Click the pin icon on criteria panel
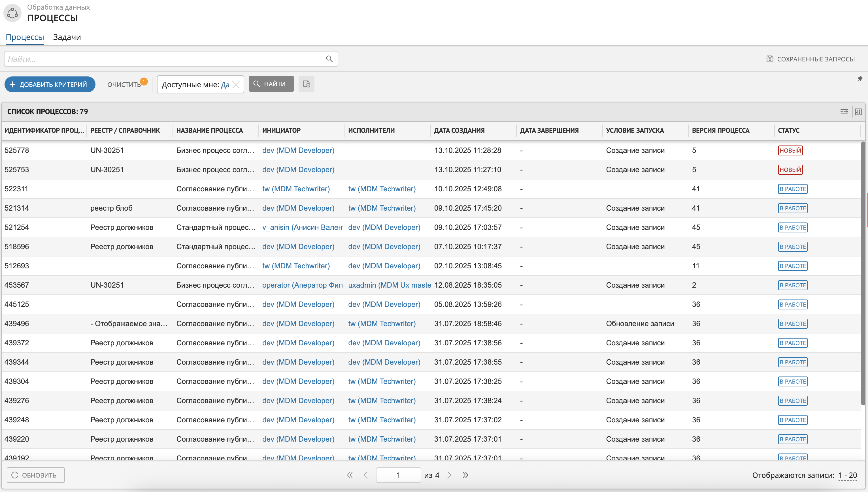 point(860,79)
